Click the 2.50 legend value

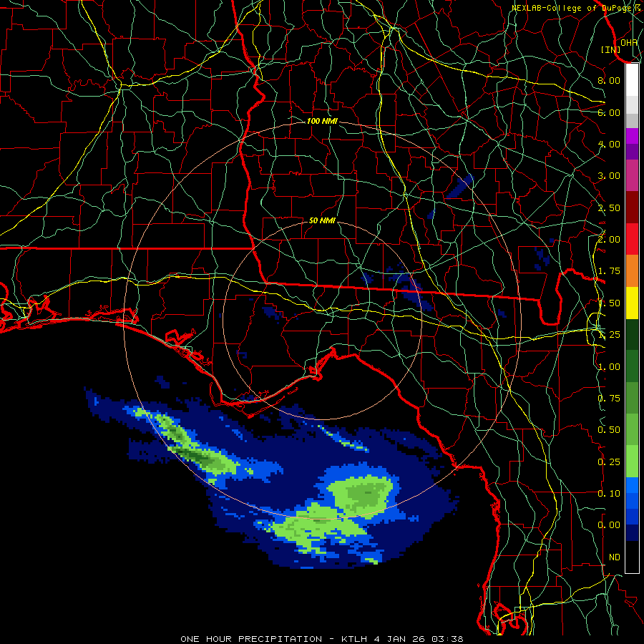[609, 208]
